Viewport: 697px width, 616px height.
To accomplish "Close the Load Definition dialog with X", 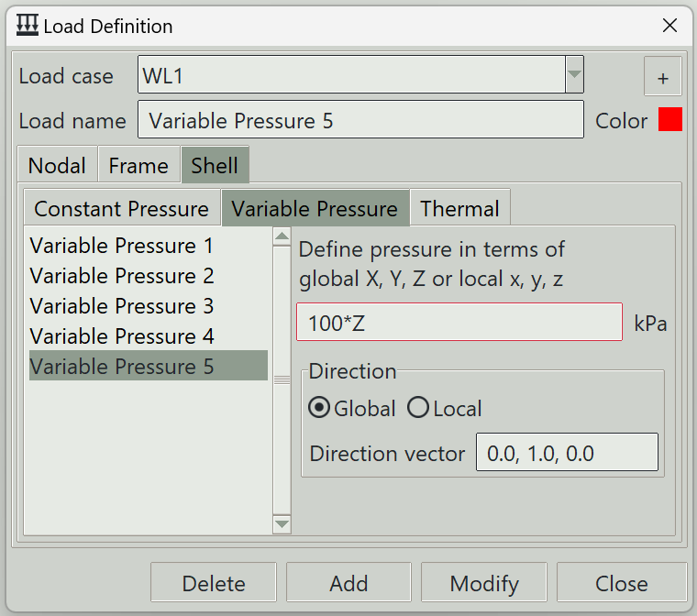I will click(x=669, y=26).
